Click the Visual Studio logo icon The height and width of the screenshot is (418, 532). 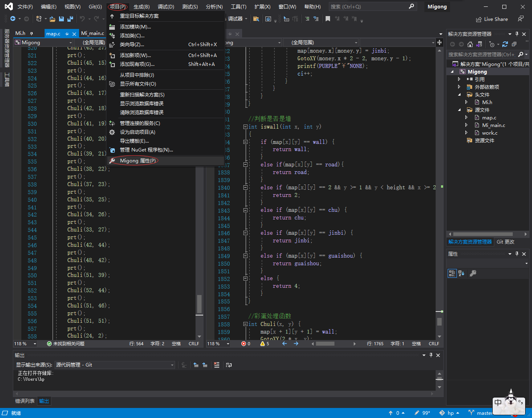(x=8, y=6)
